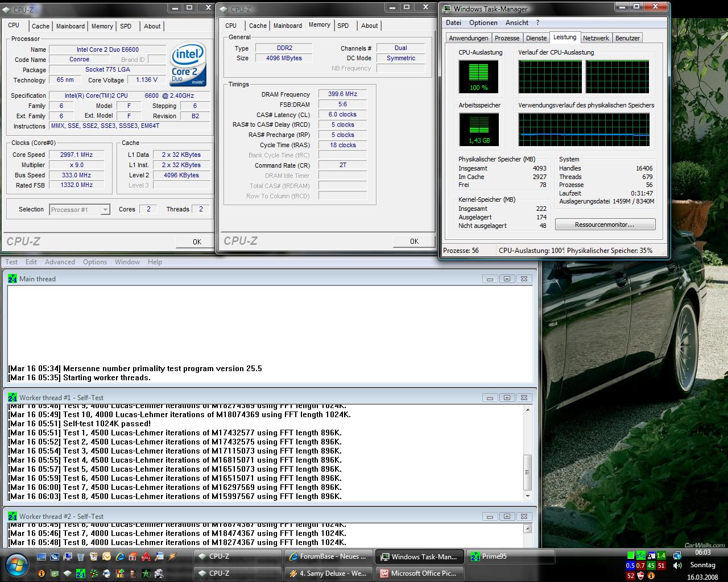Click scroll-down arrow in Worker thread #1
Image resolution: width=728 pixels, height=582 pixels.
tap(528, 496)
